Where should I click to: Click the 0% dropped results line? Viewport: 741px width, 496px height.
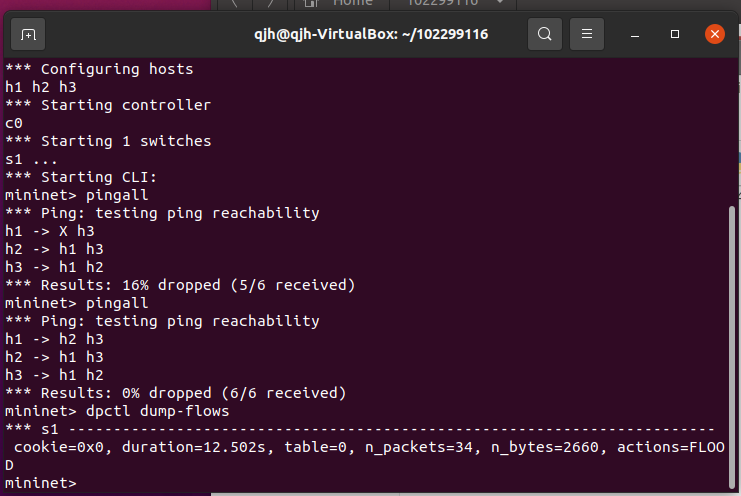[176, 393]
